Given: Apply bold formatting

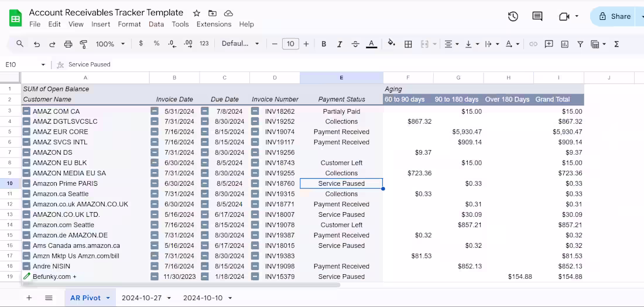Looking at the screenshot, I should [324, 44].
